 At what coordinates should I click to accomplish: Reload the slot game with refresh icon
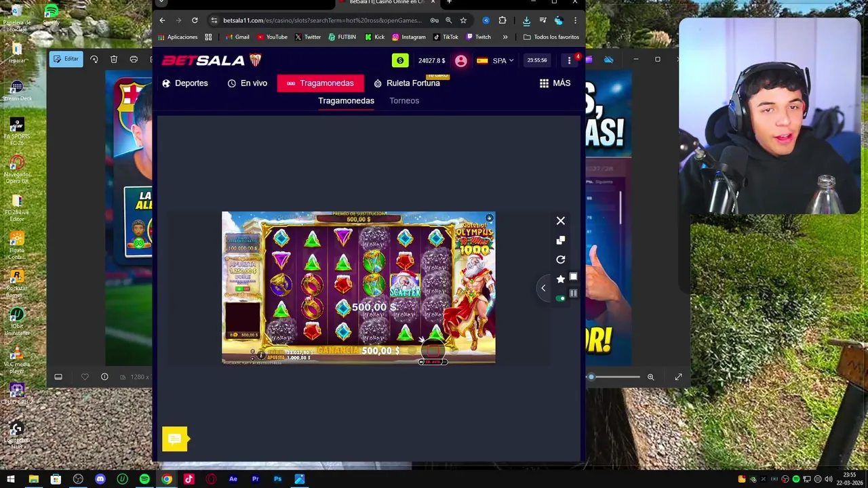(561, 260)
